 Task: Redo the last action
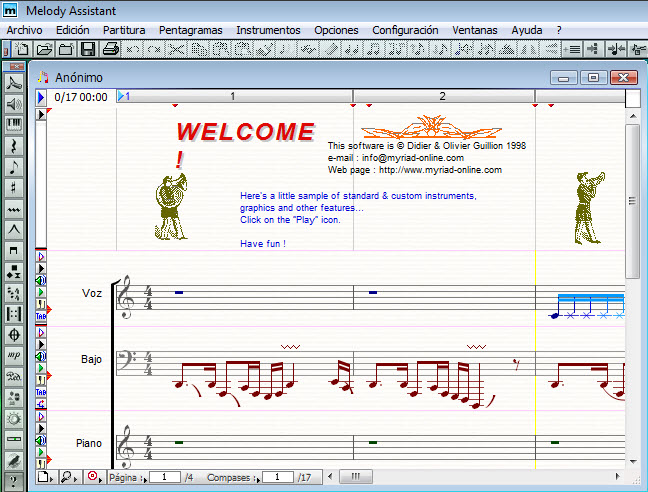click(x=154, y=49)
